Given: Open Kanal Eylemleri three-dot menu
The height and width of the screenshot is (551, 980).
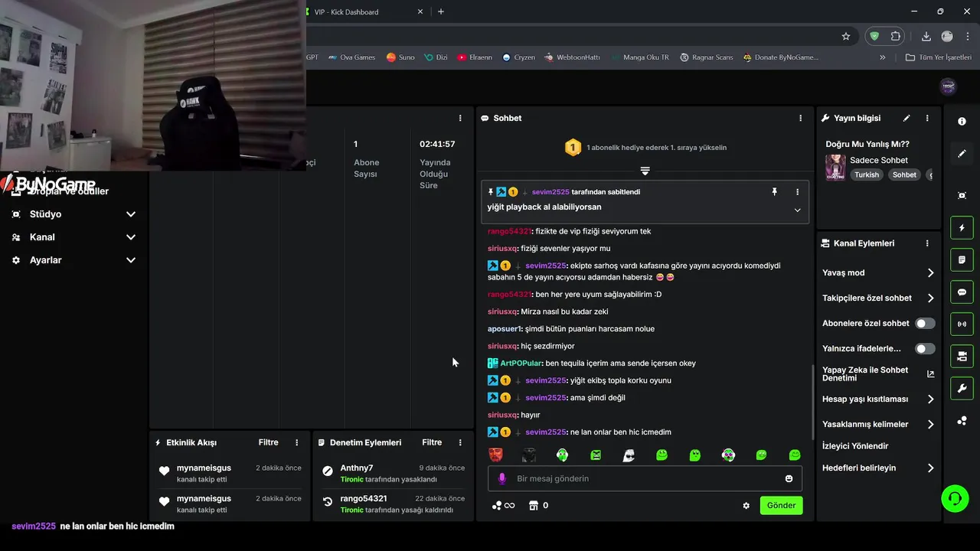Looking at the screenshot, I should point(927,243).
